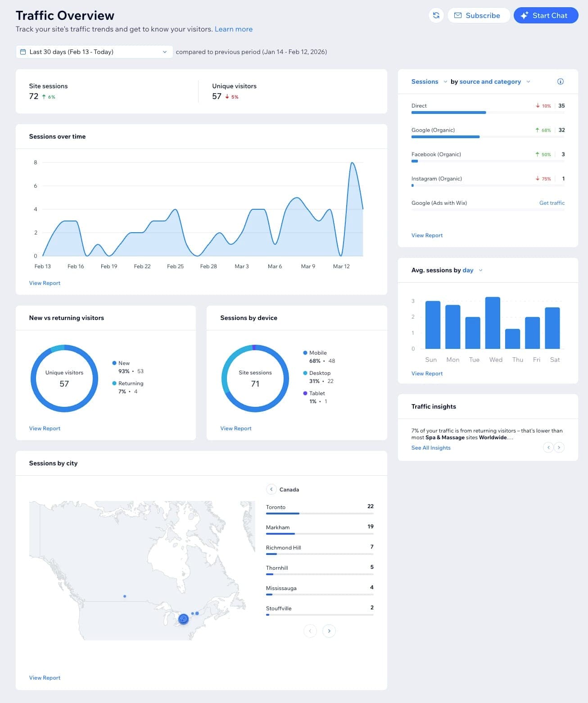
Task: Show the next traffic insight
Action: [x=559, y=447]
